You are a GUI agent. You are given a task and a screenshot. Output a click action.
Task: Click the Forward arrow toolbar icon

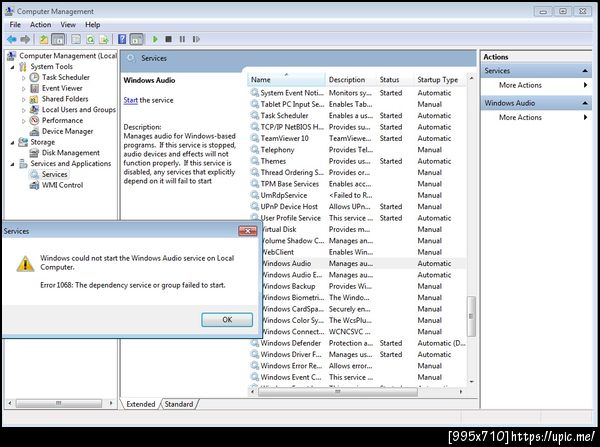pos(25,39)
